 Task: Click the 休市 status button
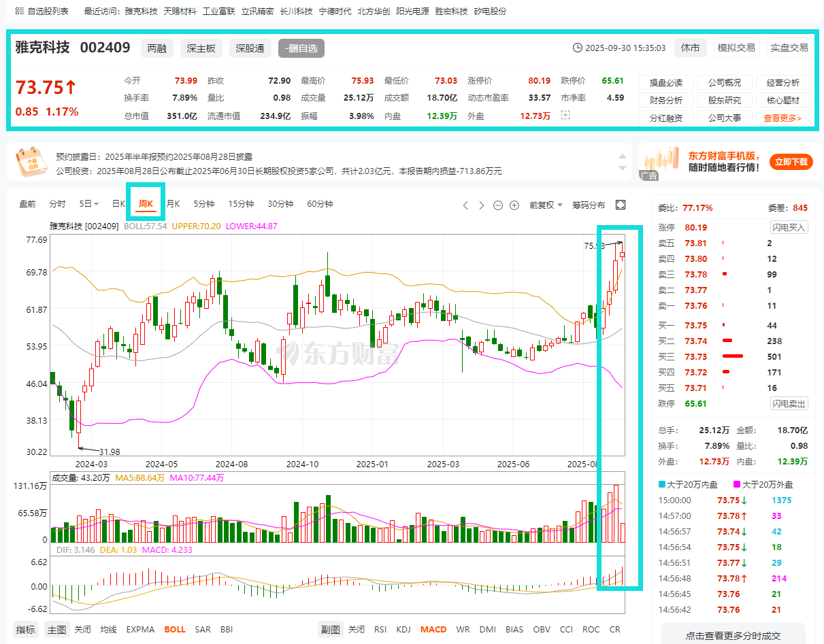pos(690,48)
